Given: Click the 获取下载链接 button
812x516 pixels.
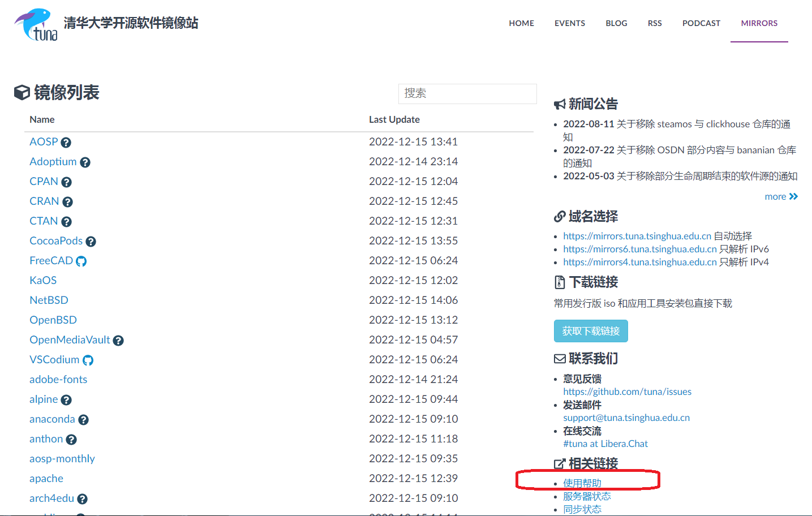Looking at the screenshot, I should (x=591, y=331).
